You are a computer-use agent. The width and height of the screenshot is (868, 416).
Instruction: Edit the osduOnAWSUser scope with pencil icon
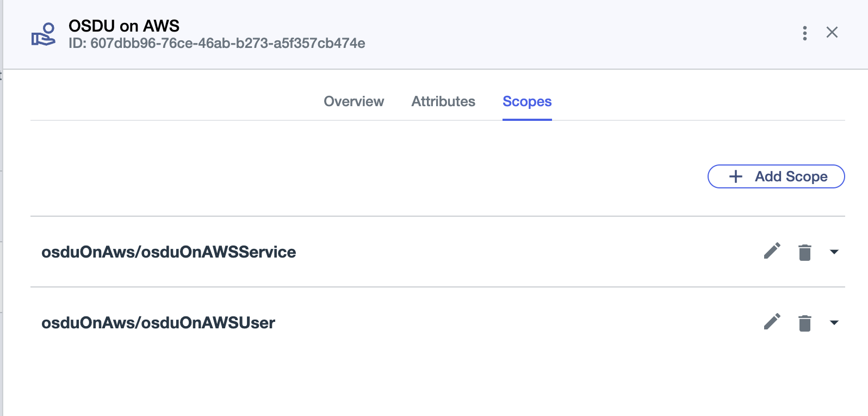coord(772,322)
